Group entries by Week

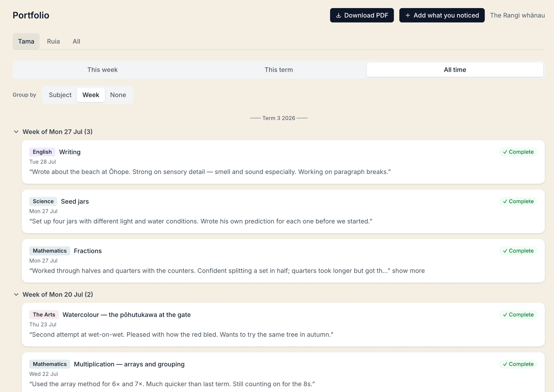pos(91,95)
